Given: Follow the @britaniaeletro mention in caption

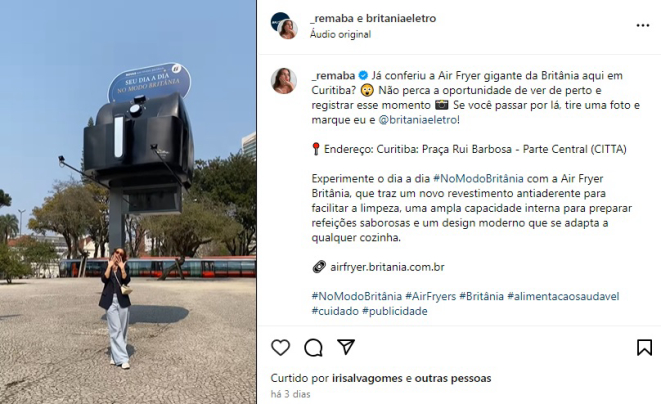Looking at the screenshot, I should click(418, 120).
